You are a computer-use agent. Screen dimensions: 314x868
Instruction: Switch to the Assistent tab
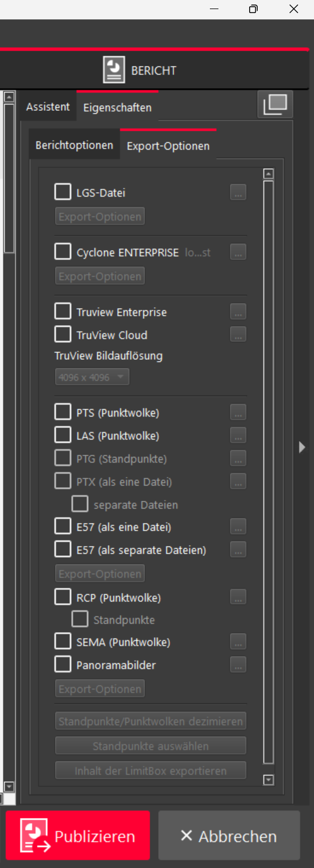(x=48, y=107)
